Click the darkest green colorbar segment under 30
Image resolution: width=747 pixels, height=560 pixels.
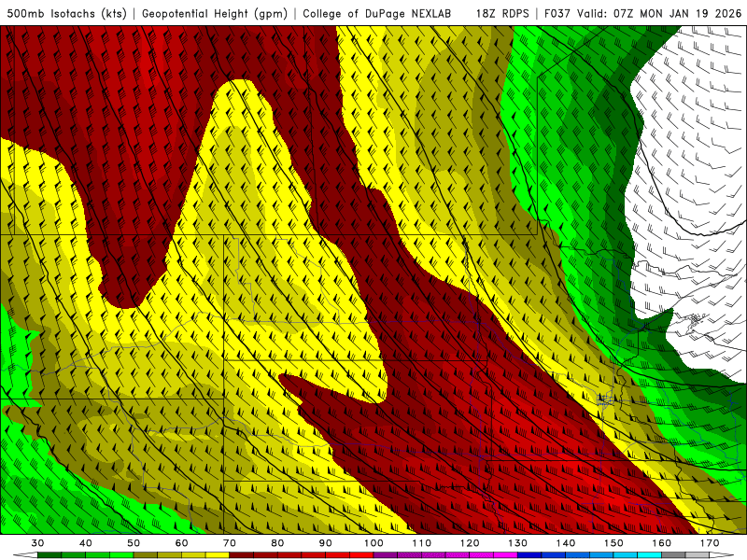click(x=49, y=555)
